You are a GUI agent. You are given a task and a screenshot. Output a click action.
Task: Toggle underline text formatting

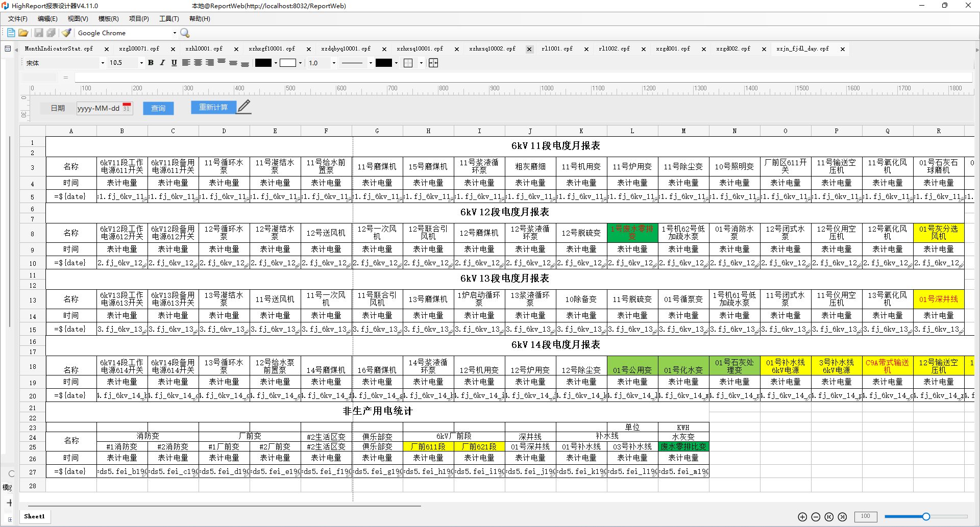coord(174,63)
